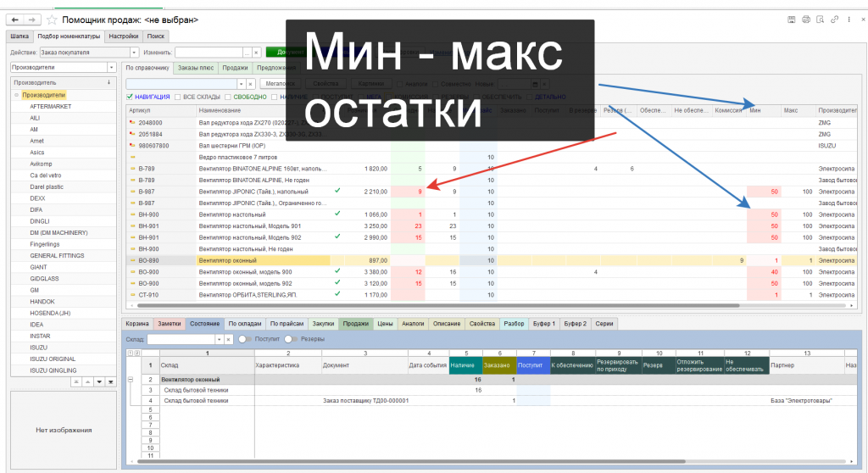Switch to the Заказы плюс tab
Image resolution: width=868 pixels, height=473 pixels.
[196, 68]
